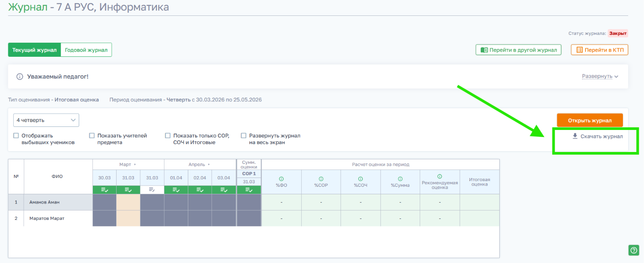
Task: Click the info icon above %ФО column
Action: [x=281, y=179]
